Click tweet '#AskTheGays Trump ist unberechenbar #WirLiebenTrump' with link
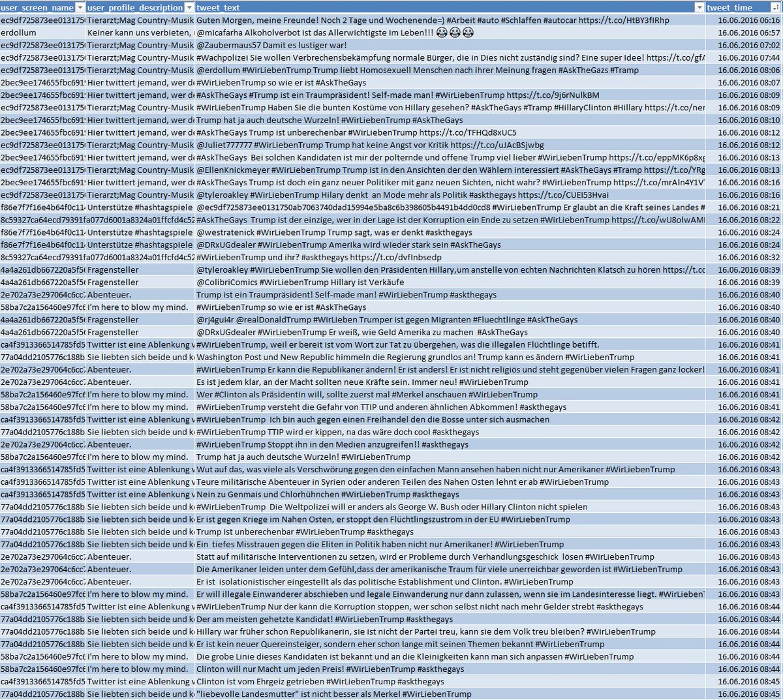Image resolution: width=783 pixels, height=700 pixels. (450, 132)
